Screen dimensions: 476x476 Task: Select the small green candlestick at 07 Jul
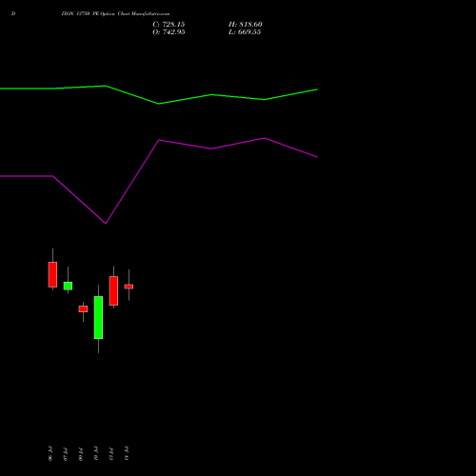click(68, 286)
